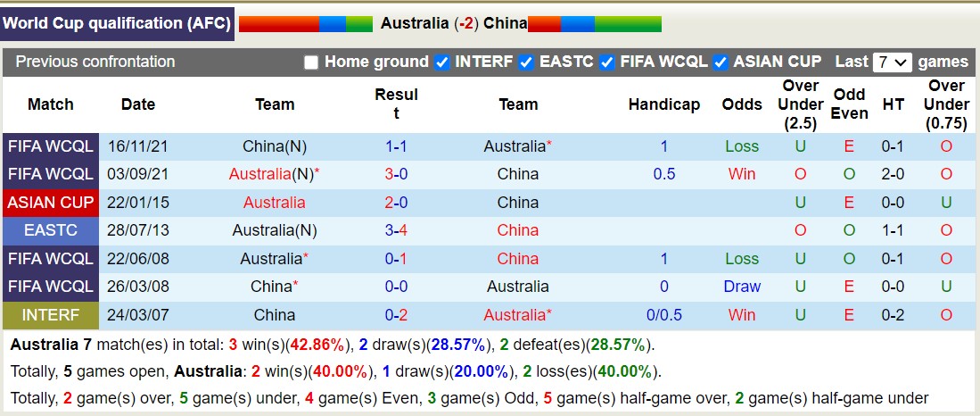Open FIFA WCQL tag for 03/09/21 match
Screen dimensions: 980x416
[x=51, y=175]
